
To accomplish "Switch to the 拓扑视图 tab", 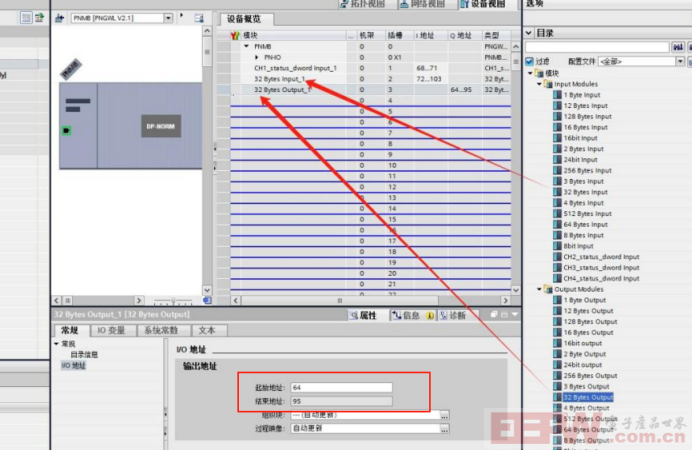I will (363, 4).
